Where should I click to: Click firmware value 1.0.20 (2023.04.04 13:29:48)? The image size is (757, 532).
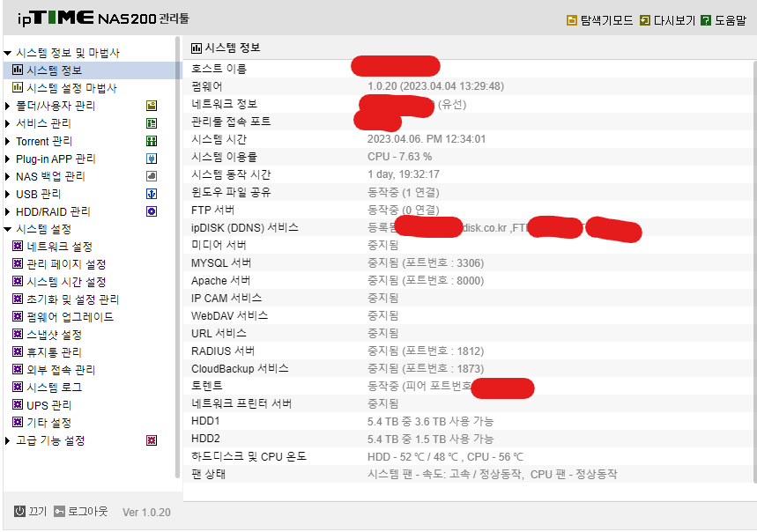point(435,86)
